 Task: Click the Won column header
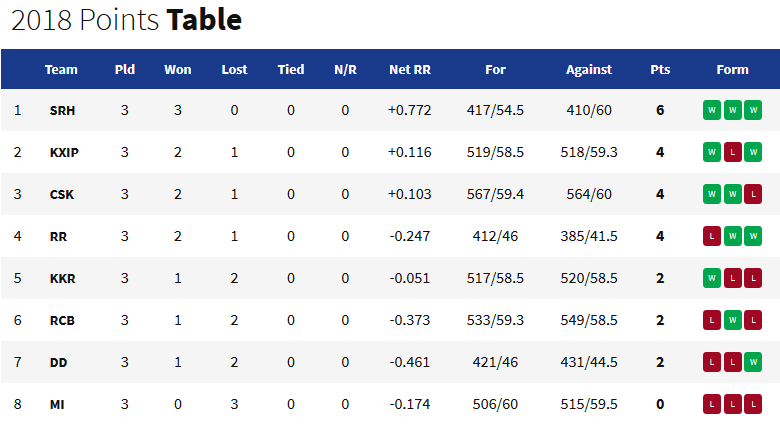(178, 70)
